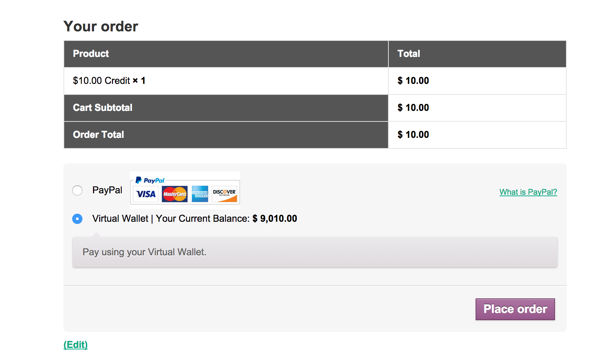
Task: Click the $10.00 Credit product row
Action: [x=226, y=81]
